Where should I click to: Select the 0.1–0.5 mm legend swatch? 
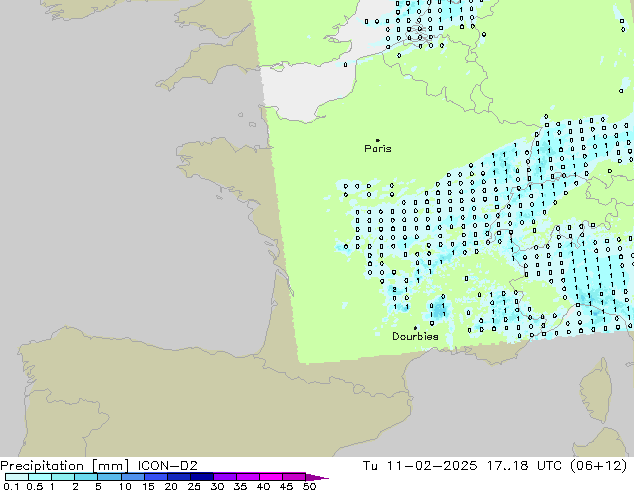click(17, 477)
